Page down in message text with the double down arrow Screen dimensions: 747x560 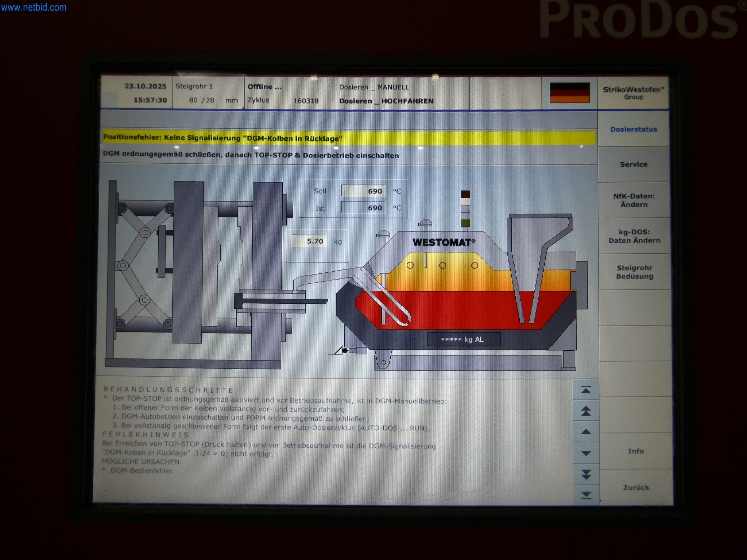(x=586, y=474)
